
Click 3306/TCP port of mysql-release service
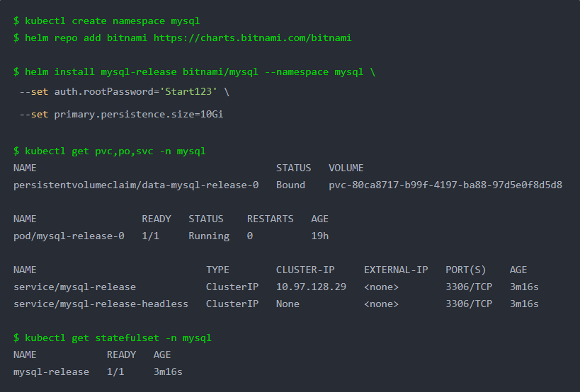tap(469, 287)
